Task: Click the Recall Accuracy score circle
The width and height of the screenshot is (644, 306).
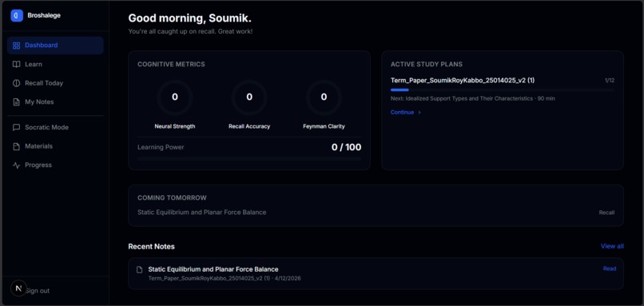Action: pos(249,97)
